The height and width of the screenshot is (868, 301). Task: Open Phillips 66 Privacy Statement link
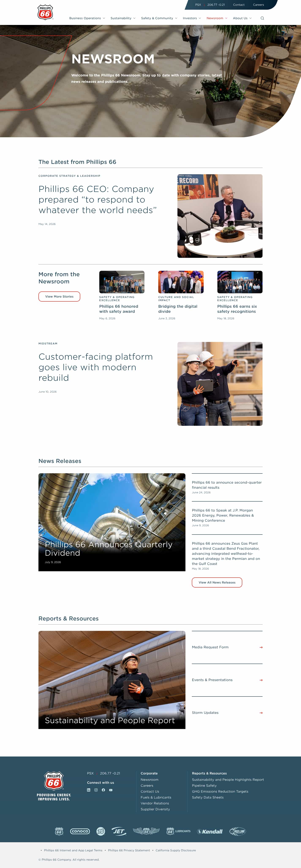coord(129,850)
